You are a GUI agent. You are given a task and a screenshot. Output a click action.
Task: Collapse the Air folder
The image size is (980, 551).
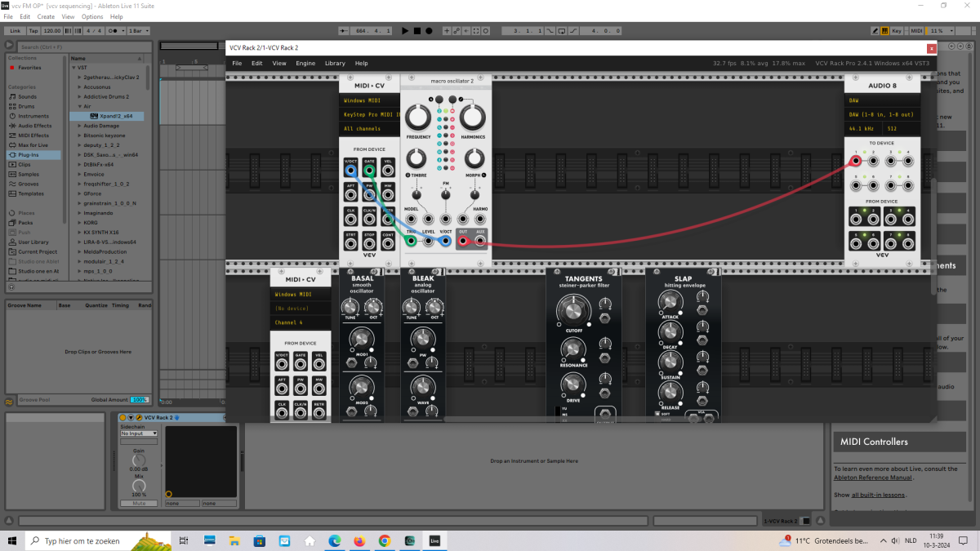pyautogui.click(x=80, y=106)
